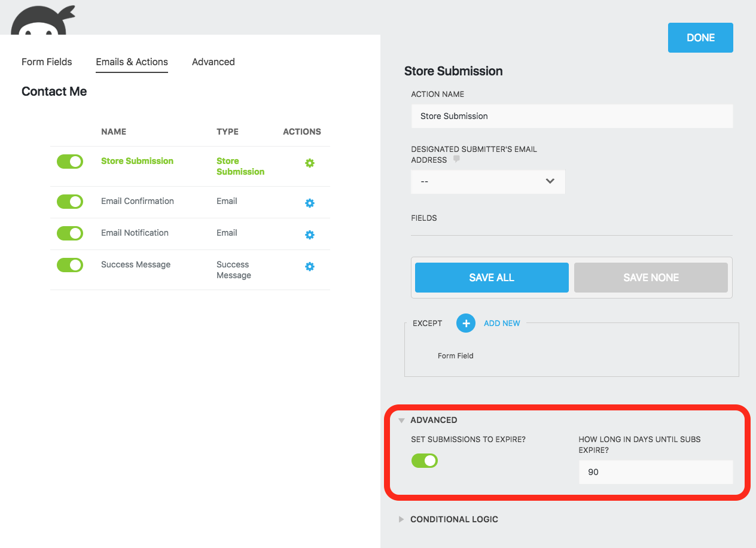Viewport: 756px width, 548px height.
Task: Open Email Notification settings gear
Action: (x=310, y=235)
